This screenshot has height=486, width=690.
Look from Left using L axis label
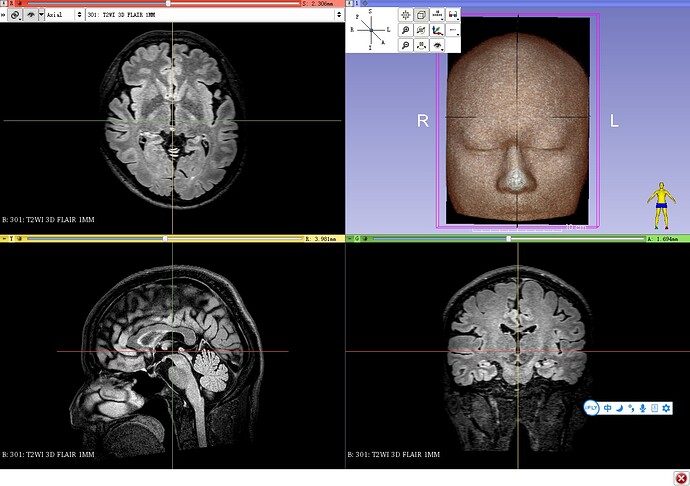[388, 30]
